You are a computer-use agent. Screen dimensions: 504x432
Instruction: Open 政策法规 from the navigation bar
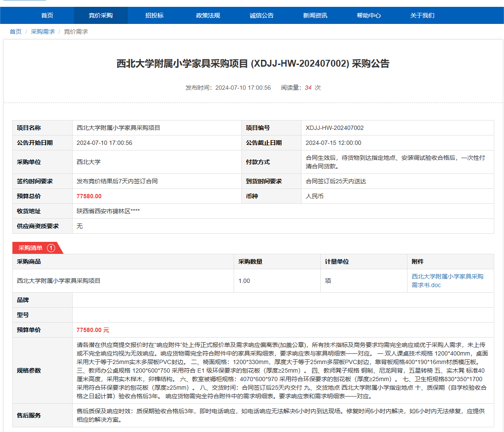[x=208, y=15]
